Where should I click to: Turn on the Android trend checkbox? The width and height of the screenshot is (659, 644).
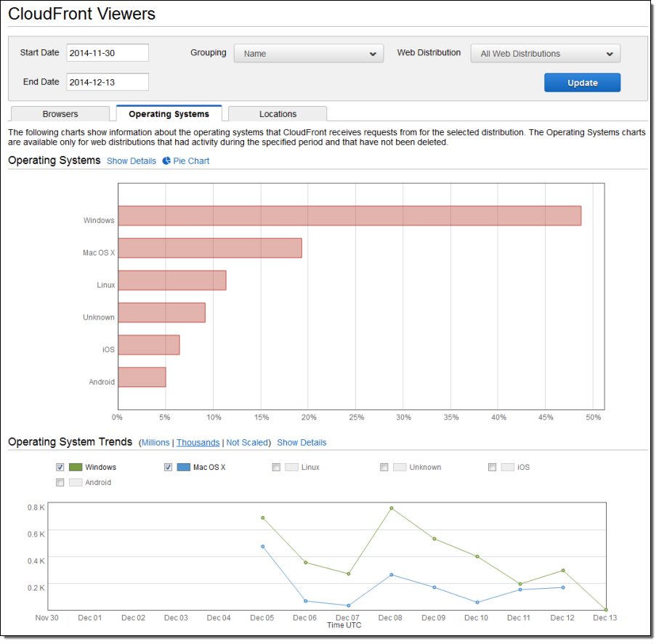point(60,483)
